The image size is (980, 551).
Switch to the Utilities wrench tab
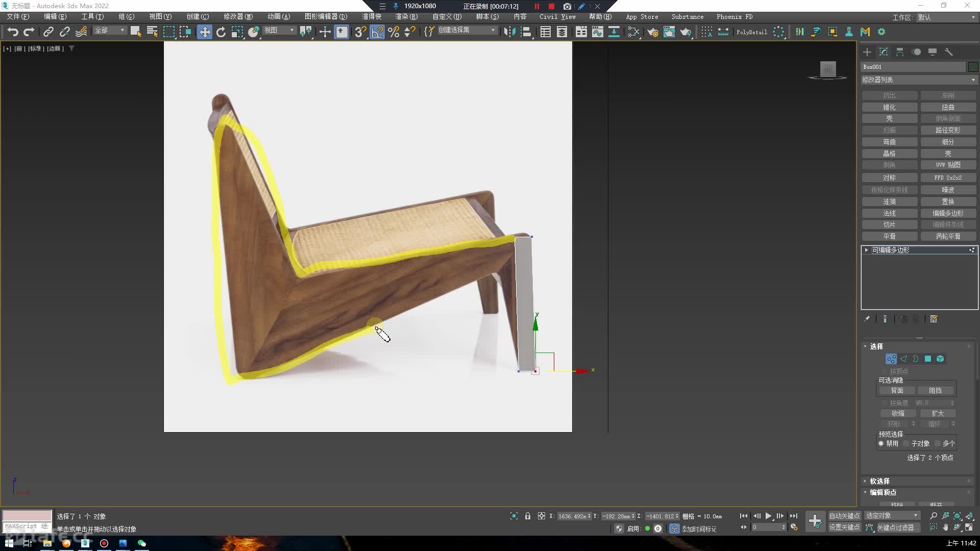(x=949, y=52)
